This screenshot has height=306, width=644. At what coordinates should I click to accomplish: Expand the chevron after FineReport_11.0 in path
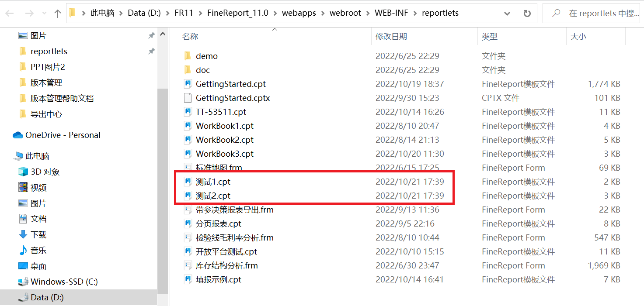[275, 13]
